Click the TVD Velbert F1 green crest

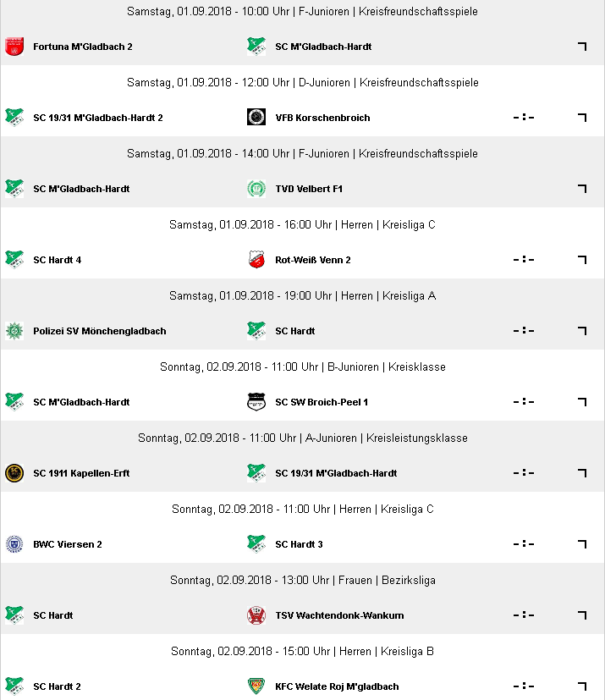point(256,189)
